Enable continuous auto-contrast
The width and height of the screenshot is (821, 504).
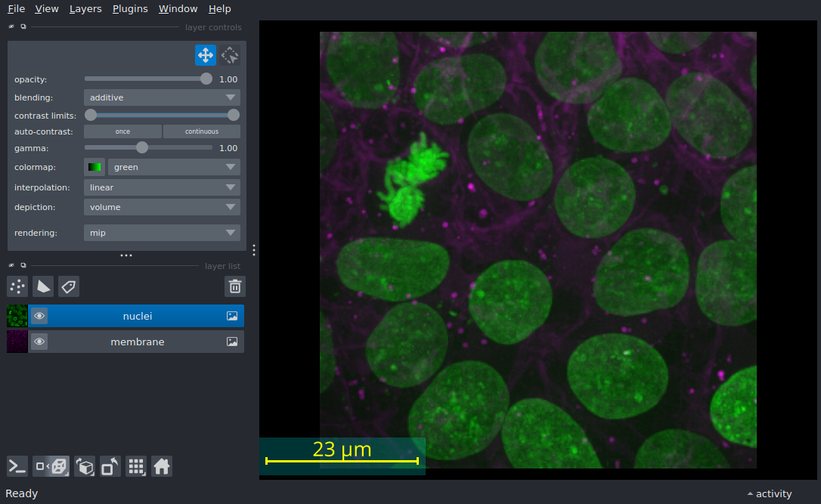click(202, 131)
